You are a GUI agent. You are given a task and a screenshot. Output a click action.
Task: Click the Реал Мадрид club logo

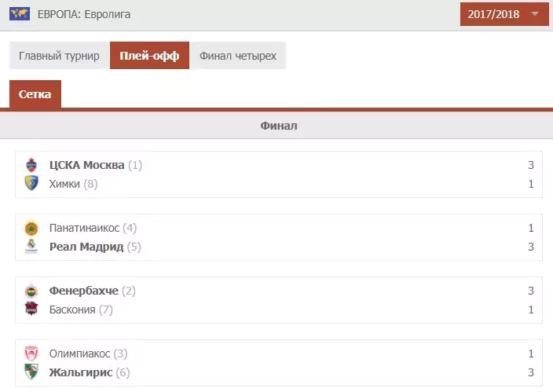pos(31,247)
